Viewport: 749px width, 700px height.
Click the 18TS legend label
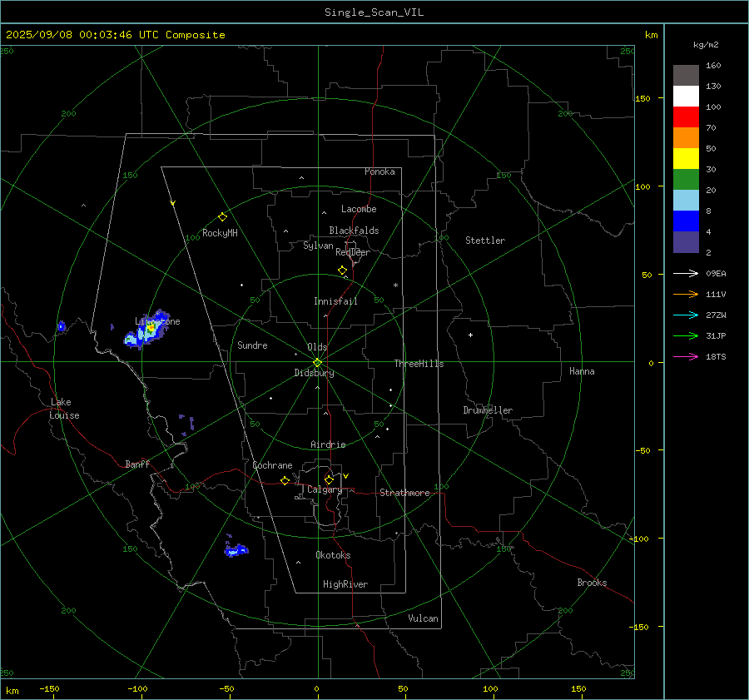click(x=716, y=356)
